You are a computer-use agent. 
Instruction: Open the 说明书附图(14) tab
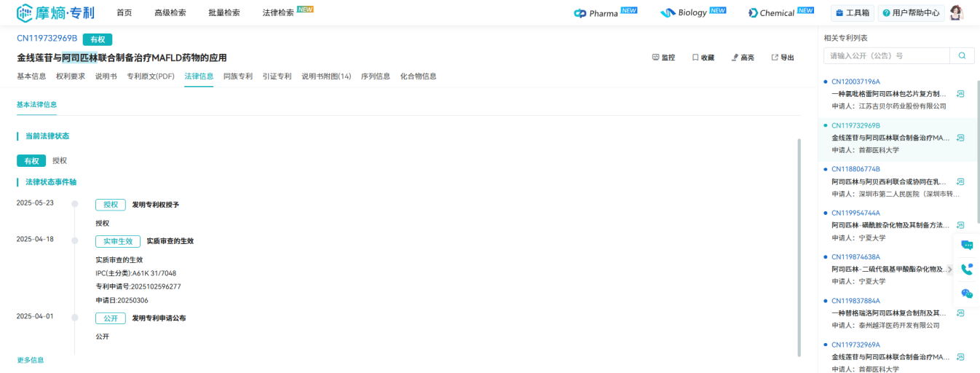[x=326, y=76]
